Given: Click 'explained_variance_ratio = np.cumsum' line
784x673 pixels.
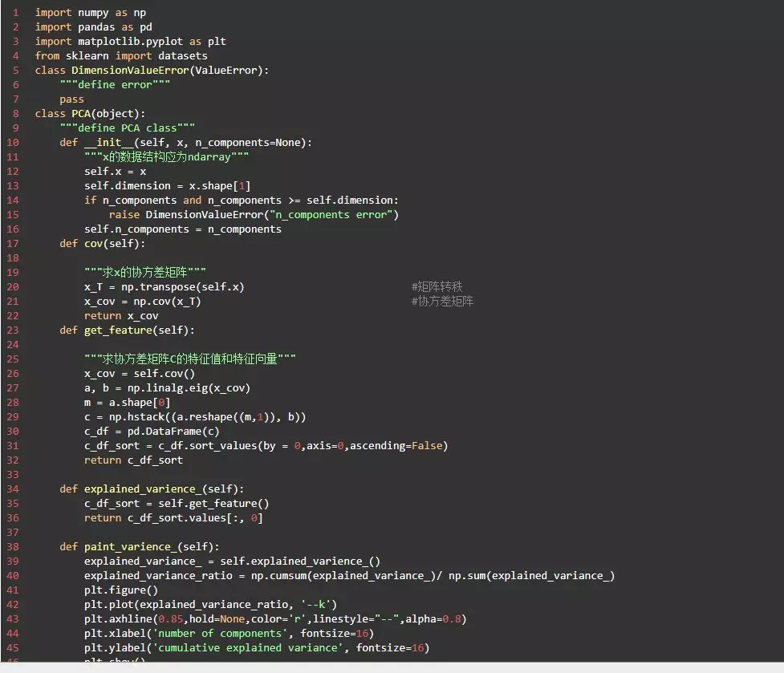Looking at the screenshot, I should coord(350,577).
